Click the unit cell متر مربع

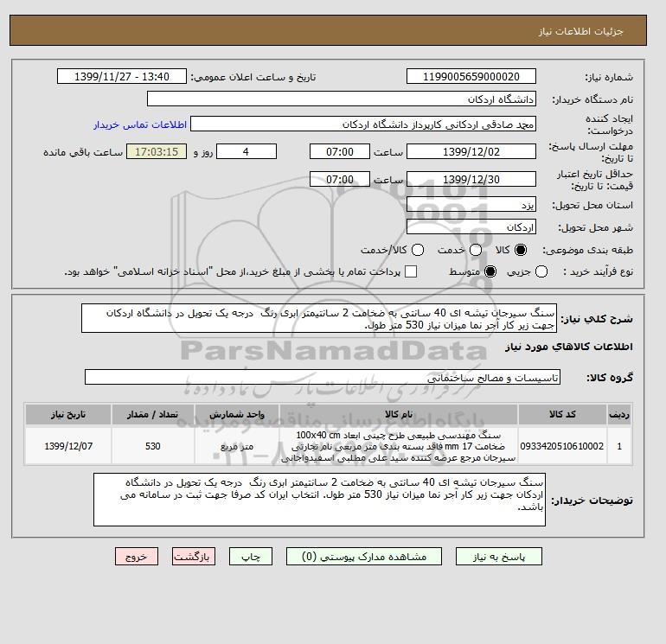click(x=237, y=446)
